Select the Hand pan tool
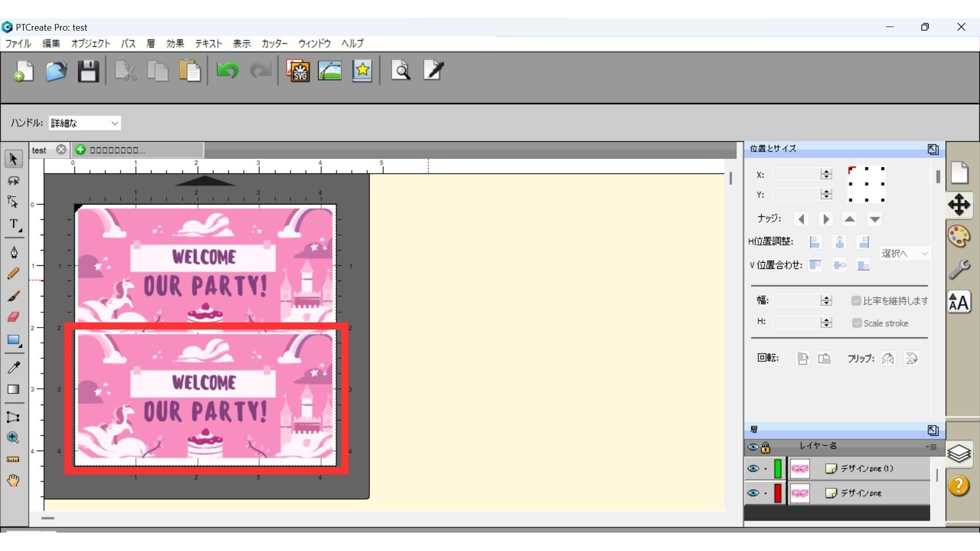Screen dimensions: 980x551 pos(14,481)
